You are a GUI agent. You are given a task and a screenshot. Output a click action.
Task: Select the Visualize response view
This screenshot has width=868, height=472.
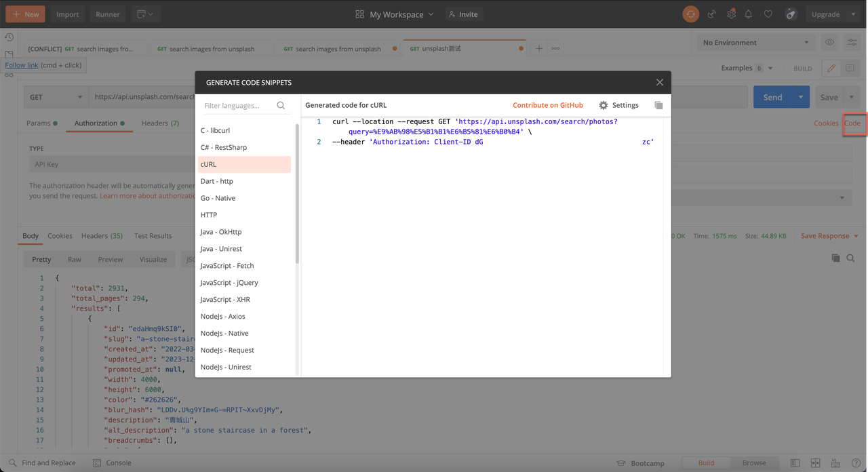153,259
